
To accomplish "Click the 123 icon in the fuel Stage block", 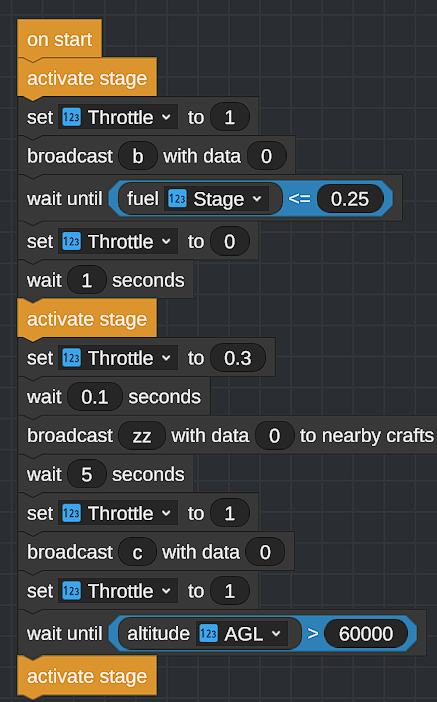I will tap(177, 199).
